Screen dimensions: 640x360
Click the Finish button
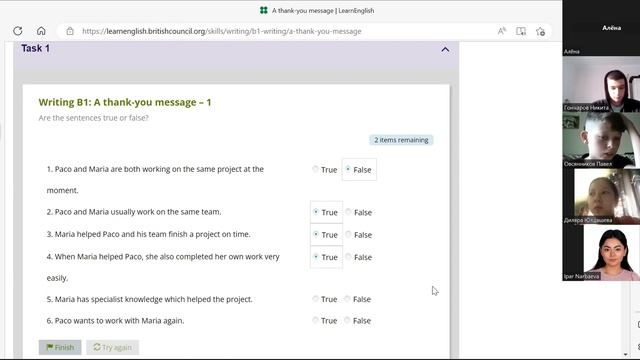(x=60, y=347)
